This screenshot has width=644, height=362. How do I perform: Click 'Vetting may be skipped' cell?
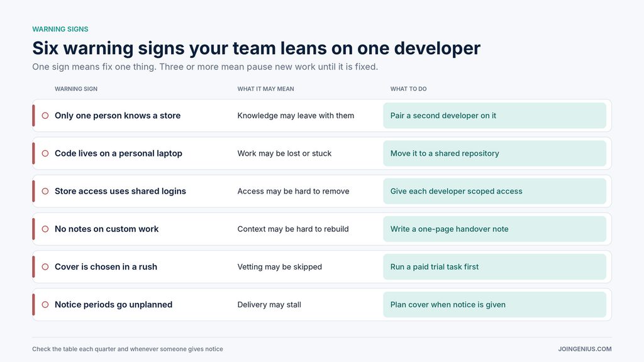coord(280,266)
